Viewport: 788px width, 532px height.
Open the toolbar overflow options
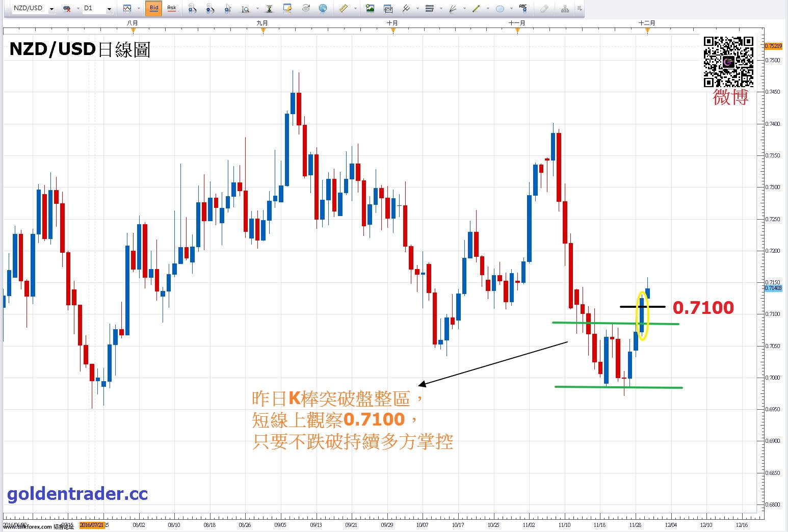(580, 9)
